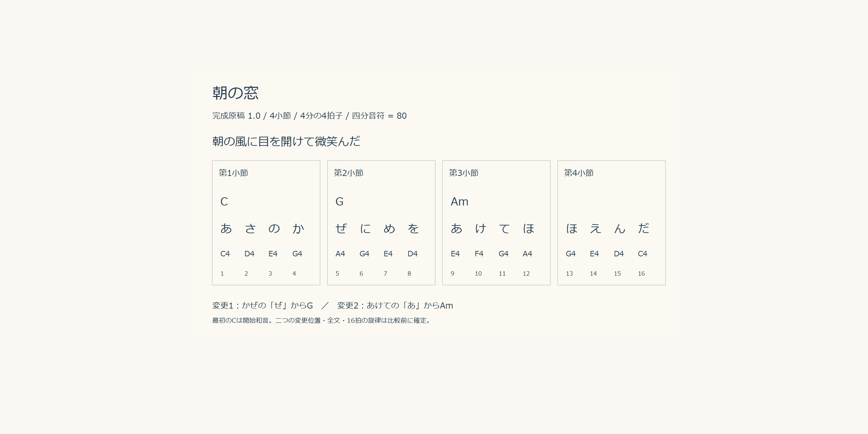Click the syllable を
868x434 pixels.
(413, 229)
